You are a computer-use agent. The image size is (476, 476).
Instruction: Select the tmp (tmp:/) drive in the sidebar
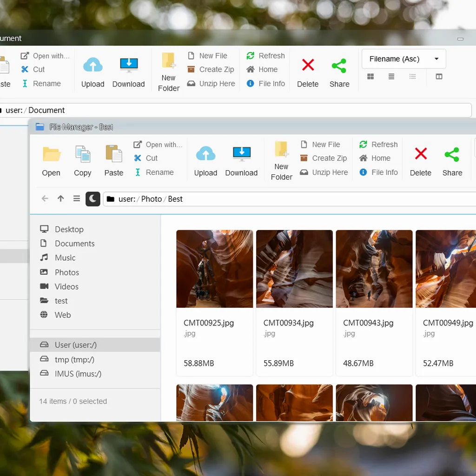point(74,359)
